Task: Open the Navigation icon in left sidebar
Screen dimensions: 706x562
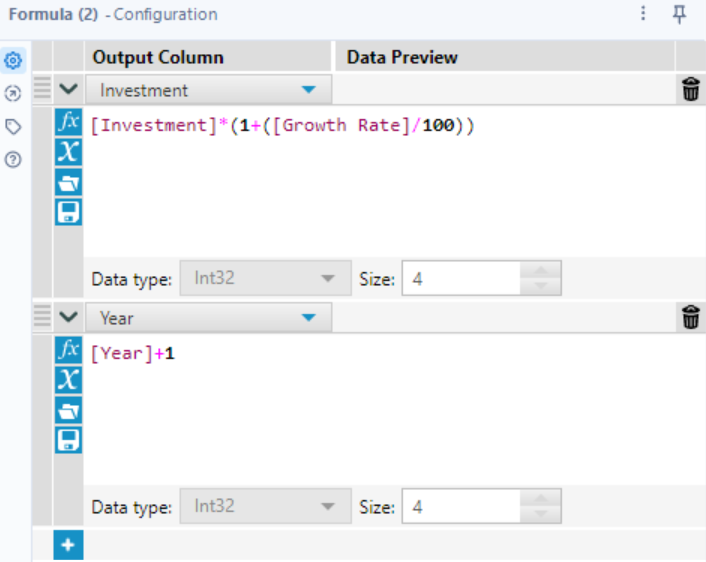Action: 13,94
